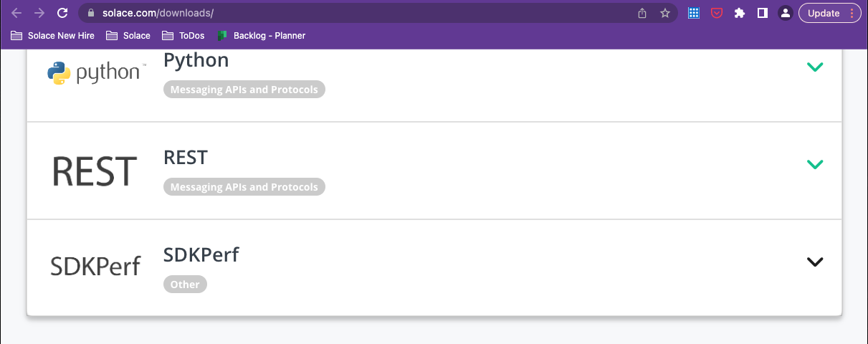This screenshot has height=344, width=868.
Task: Click the site lock icon
Action: (x=90, y=13)
